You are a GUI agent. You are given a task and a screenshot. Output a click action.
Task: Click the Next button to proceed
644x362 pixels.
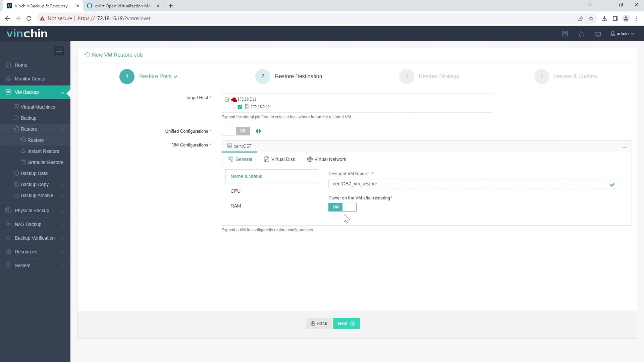[x=346, y=323]
